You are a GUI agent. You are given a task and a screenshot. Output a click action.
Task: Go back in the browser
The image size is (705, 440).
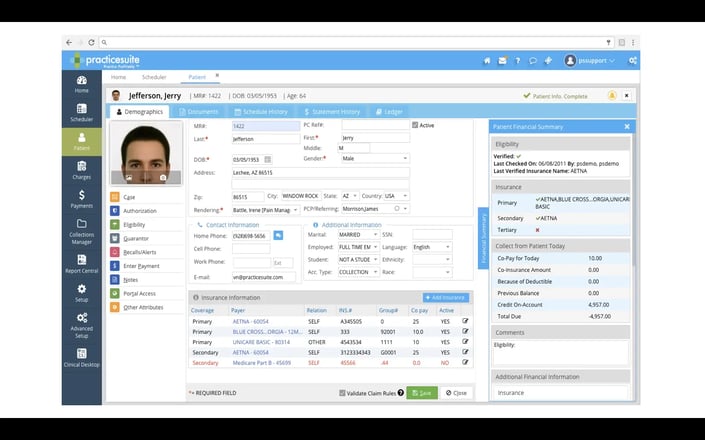coord(69,42)
